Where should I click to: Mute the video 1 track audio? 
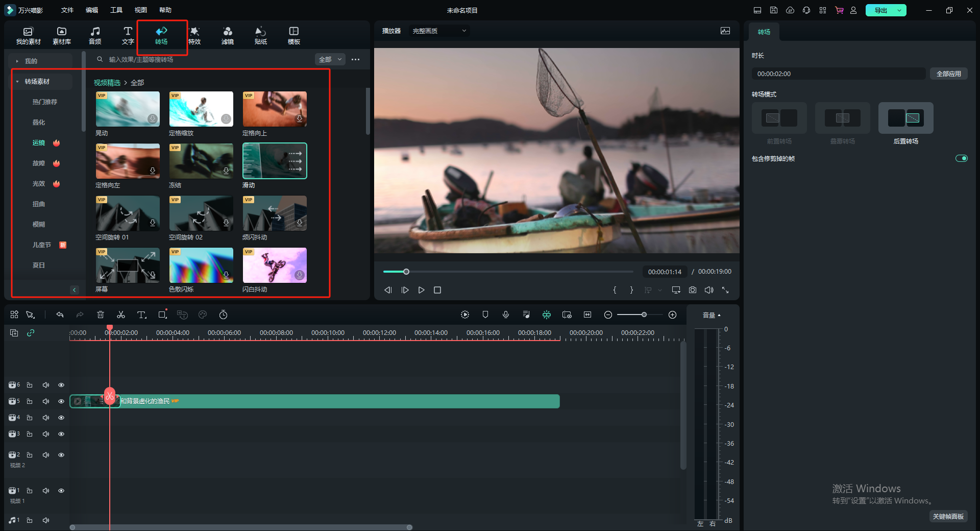46,491
